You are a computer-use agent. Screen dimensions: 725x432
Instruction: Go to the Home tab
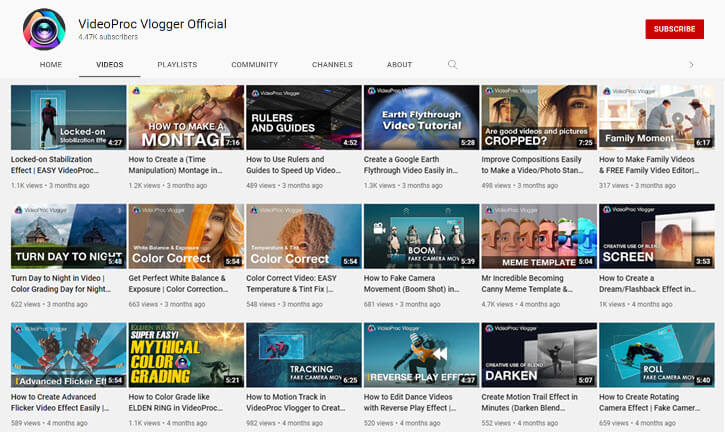51,65
